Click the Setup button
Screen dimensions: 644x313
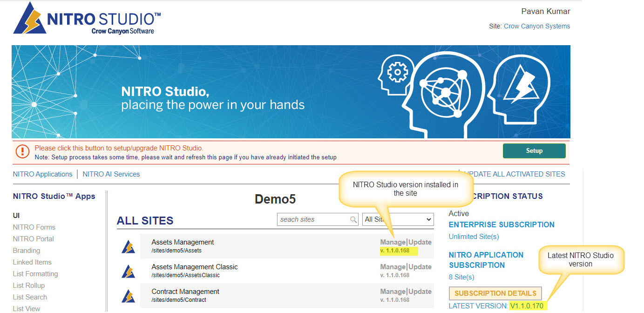534,150
